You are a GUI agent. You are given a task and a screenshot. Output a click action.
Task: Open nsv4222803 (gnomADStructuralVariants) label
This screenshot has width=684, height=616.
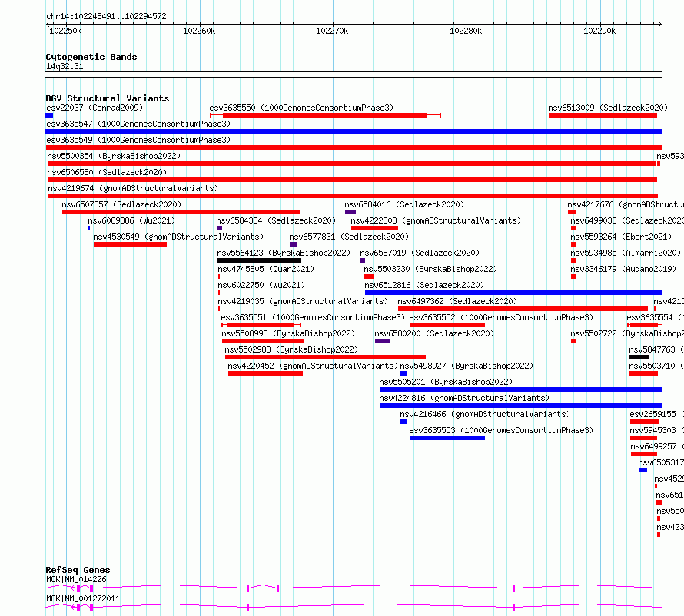tap(436, 220)
